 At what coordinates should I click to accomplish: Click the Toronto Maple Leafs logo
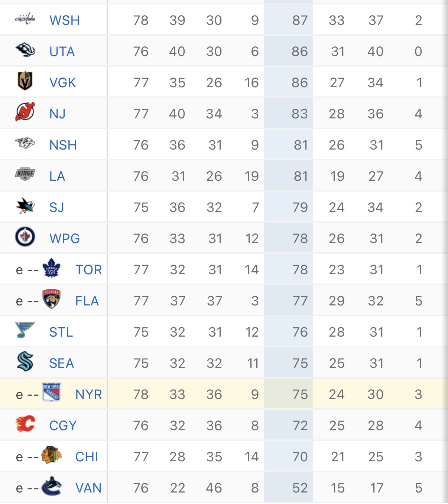[x=51, y=268]
